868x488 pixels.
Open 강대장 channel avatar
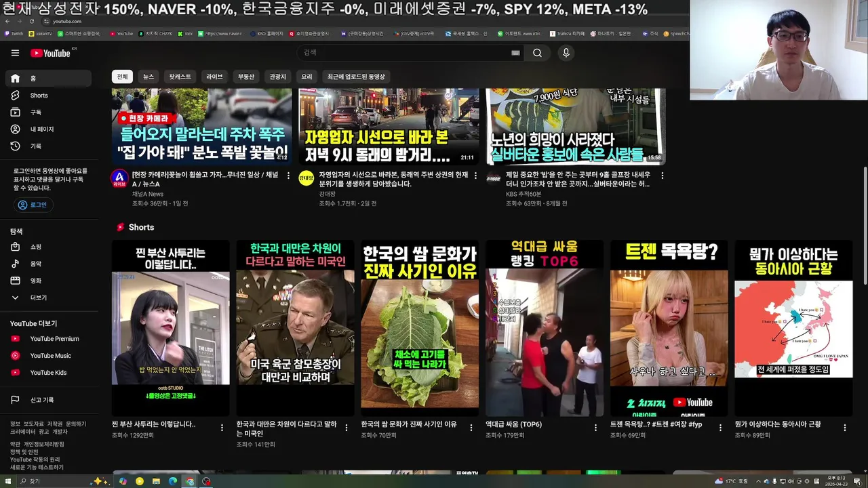(x=307, y=178)
